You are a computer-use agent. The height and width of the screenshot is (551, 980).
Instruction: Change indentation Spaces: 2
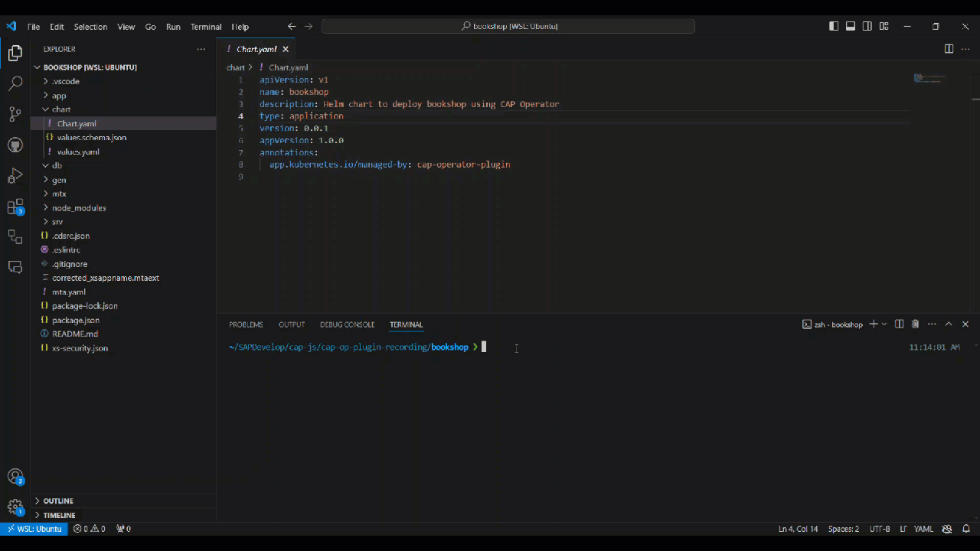[x=843, y=529]
